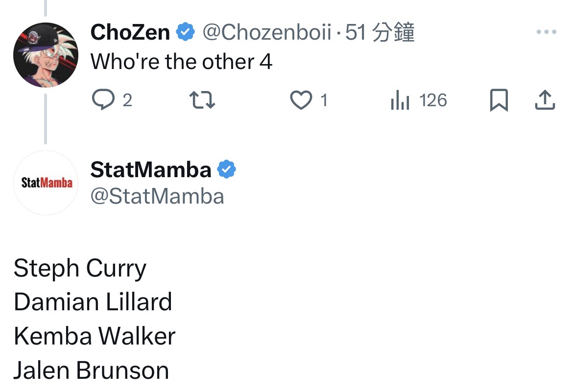
Task: Click StatMamba's verified blue badge
Action: (x=227, y=170)
